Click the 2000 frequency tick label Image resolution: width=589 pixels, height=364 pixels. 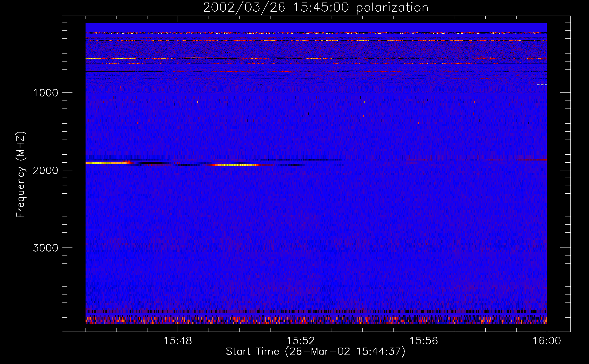pos(46,170)
